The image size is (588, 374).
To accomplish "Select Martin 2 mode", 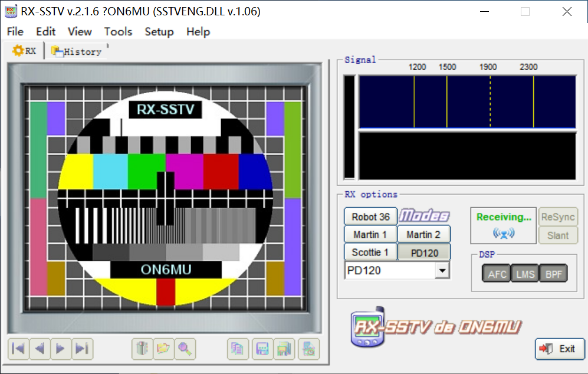I will [x=423, y=234].
